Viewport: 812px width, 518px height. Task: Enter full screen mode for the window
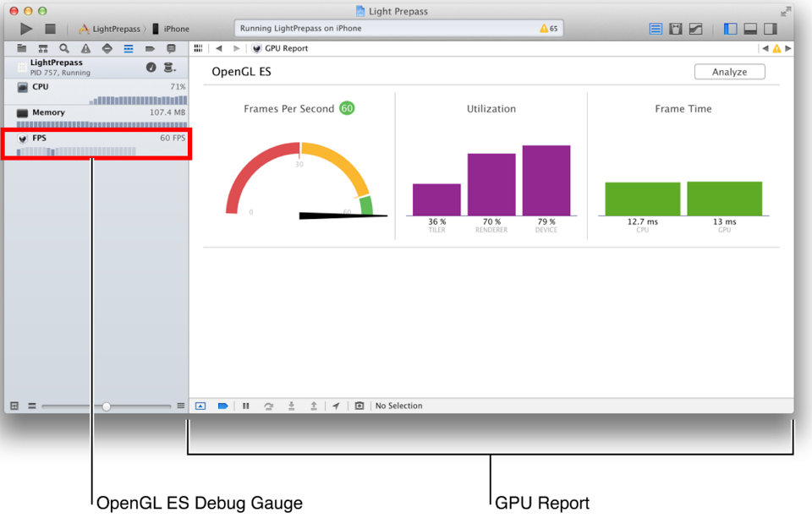(x=786, y=11)
